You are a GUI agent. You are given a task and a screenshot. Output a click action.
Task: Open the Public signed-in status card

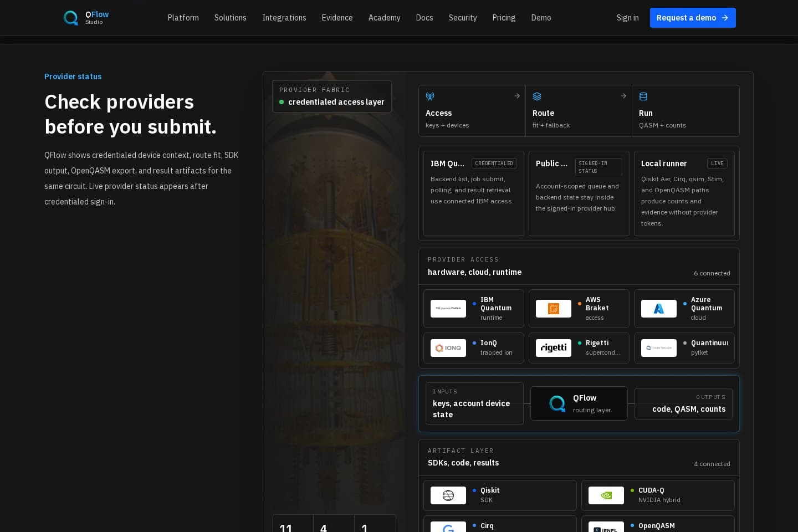click(579, 193)
